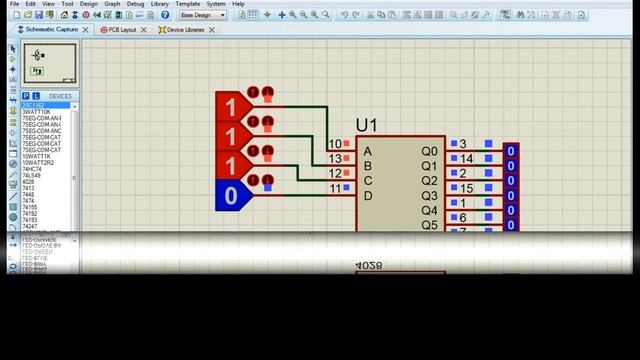Open the Bill of Materials icon
640x360 pixels.
tap(129, 15)
